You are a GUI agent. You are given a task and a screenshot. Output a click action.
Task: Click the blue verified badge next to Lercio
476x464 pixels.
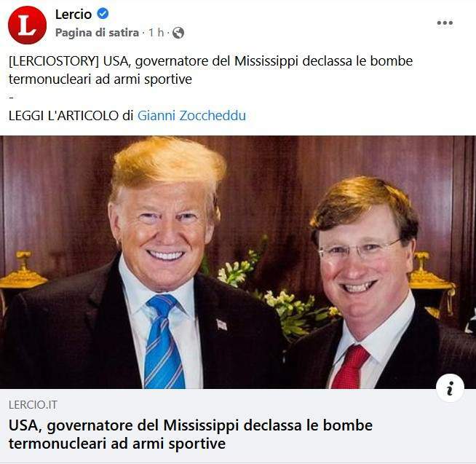103,14
